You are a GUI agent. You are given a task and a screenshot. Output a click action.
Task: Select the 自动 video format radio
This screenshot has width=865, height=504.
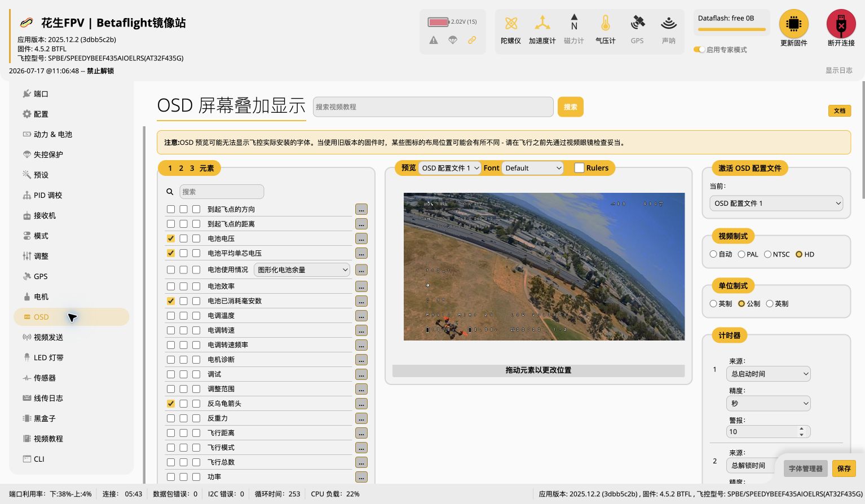click(x=713, y=254)
